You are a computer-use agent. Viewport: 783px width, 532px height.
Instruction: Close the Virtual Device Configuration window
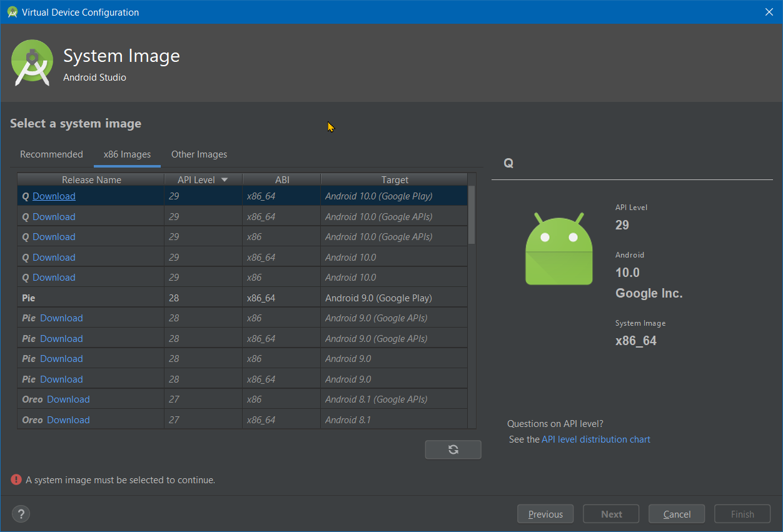pyautogui.click(x=769, y=12)
